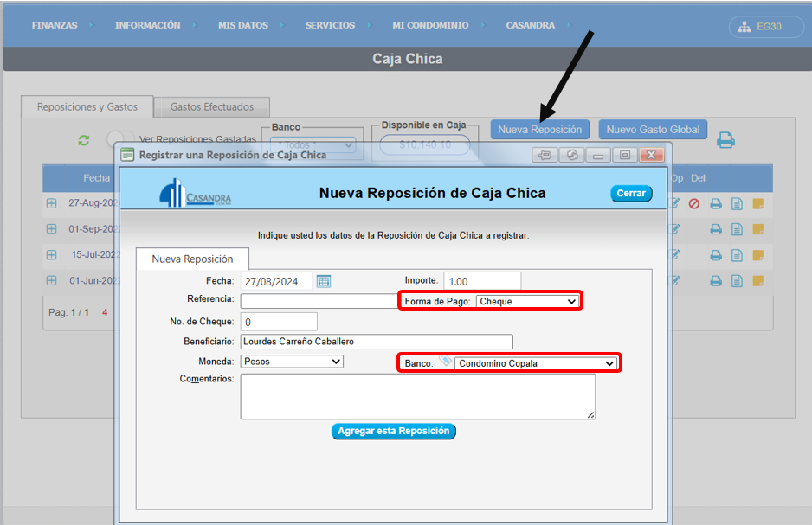The width and height of the screenshot is (812, 525).
Task: Click the green refresh icon
Action: (84, 140)
